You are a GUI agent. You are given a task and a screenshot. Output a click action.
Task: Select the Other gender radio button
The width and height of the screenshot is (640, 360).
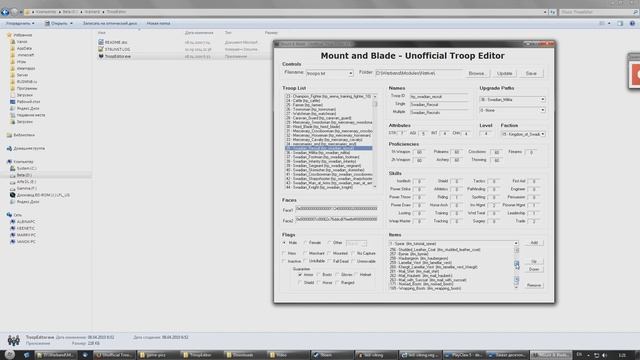(329, 243)
